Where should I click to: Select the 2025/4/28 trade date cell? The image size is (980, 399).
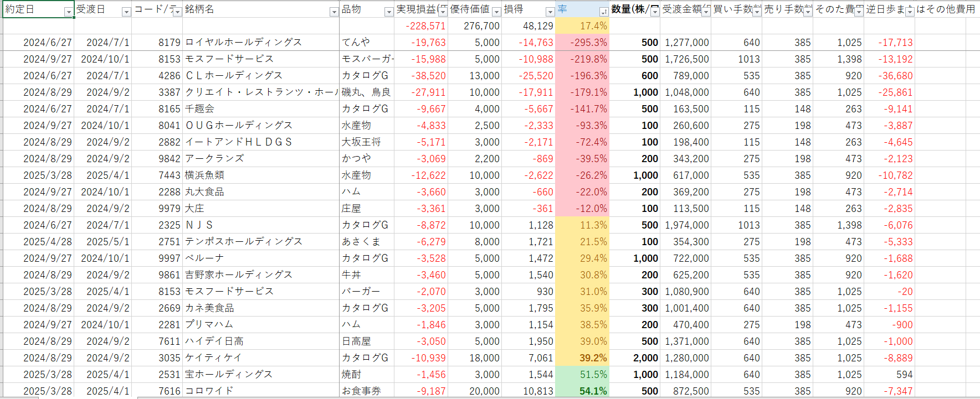tap(38, 242)
